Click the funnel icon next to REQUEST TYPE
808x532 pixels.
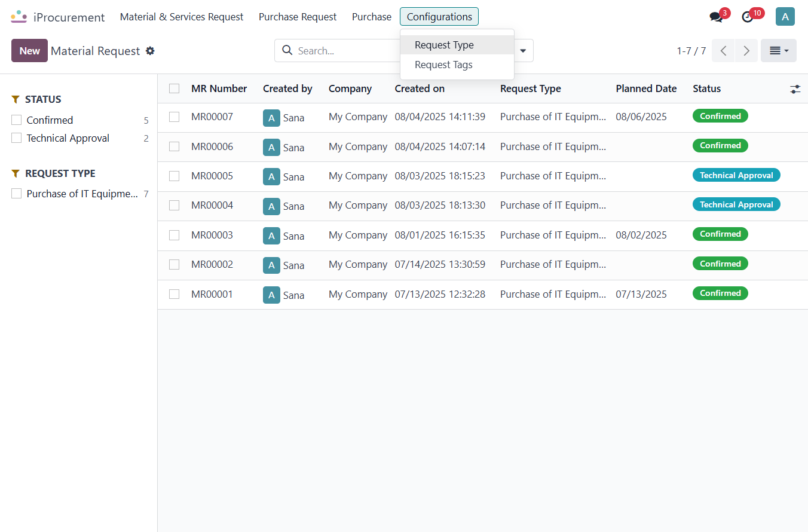point(16,173)
